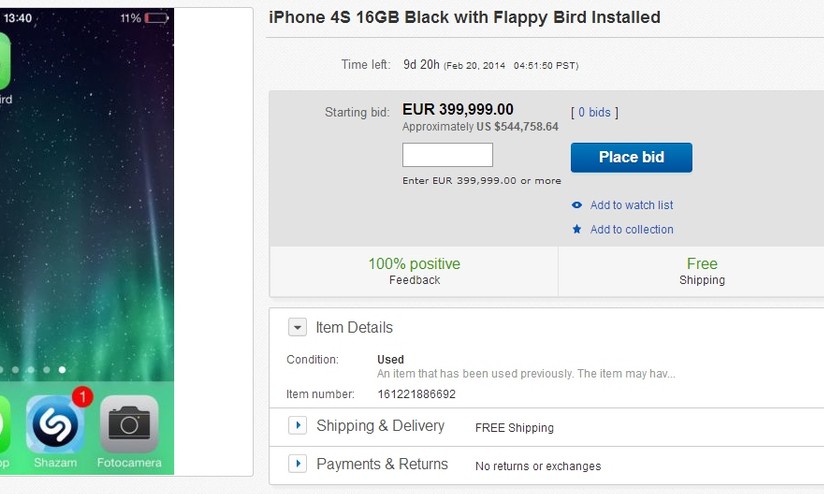This screenshot has height=494, width=824.
Task: Tap the Shazam app icon
Action: pyautogui.click(x=54, y=424)
